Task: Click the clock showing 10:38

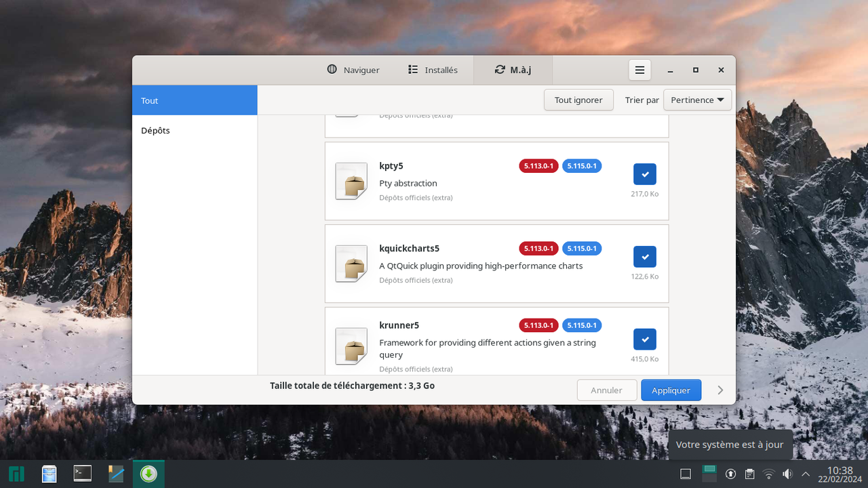Action: coord(840,474)
